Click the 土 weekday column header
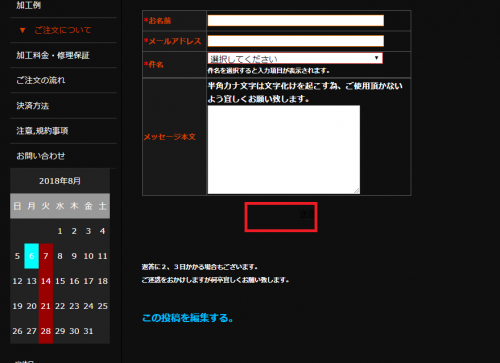The image size is (500, 363). (103, 206)
